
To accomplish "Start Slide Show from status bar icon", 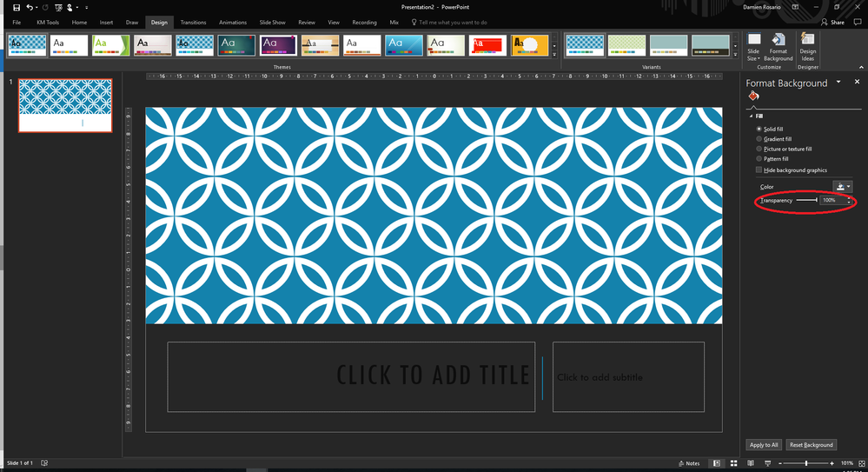I will (767, 463).
